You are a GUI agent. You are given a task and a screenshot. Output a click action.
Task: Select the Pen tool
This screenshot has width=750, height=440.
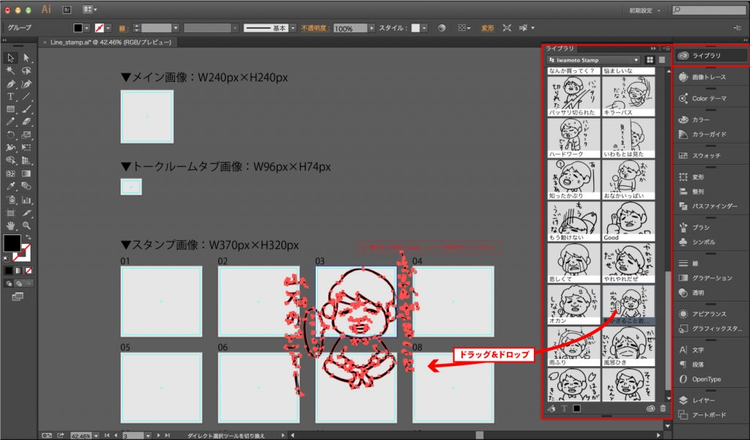click(x=11, y=84)
